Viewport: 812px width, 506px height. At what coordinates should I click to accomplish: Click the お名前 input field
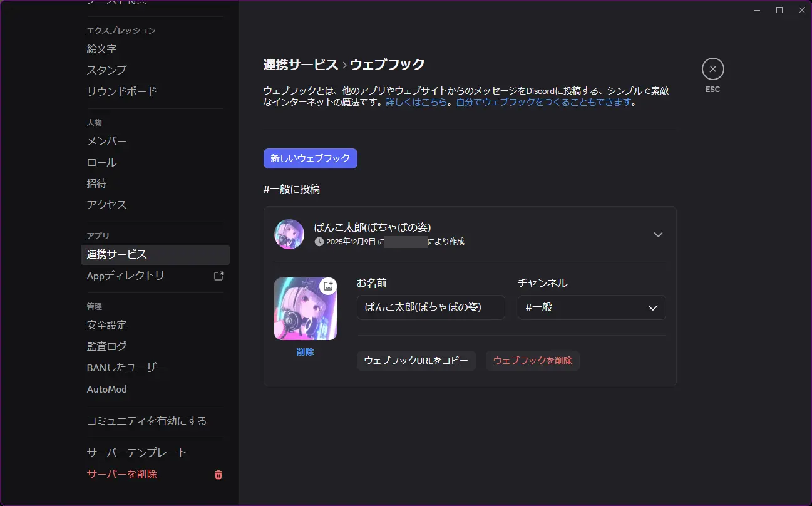431,307
